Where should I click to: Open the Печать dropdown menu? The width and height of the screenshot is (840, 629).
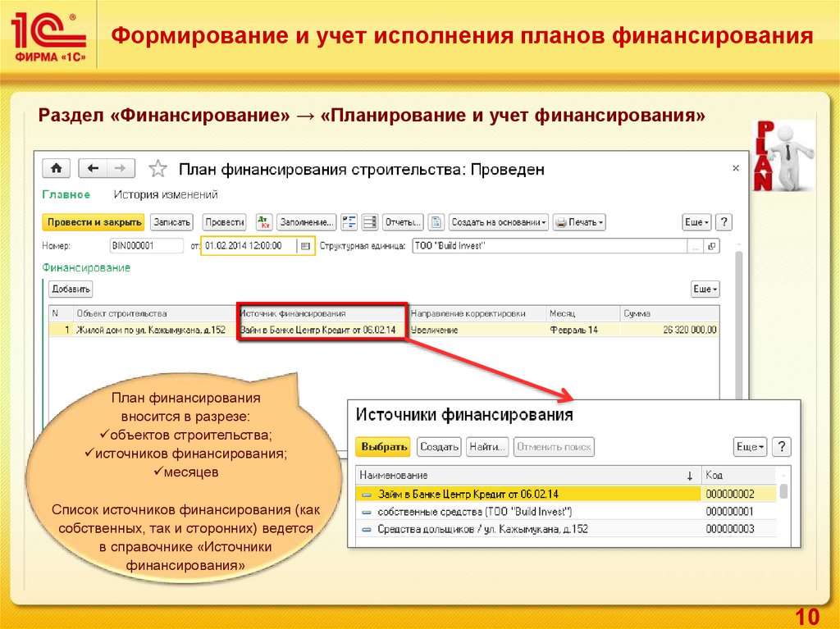[579, 222]
